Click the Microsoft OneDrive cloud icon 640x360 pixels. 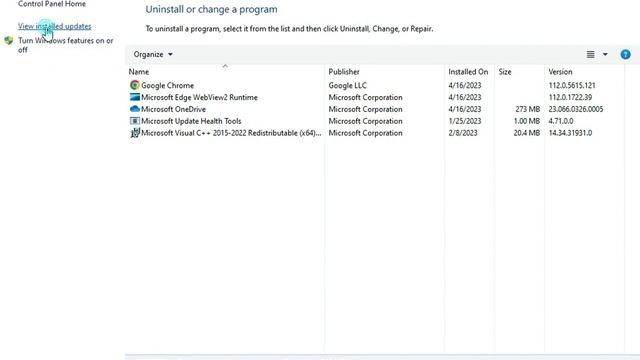[135, 109]
